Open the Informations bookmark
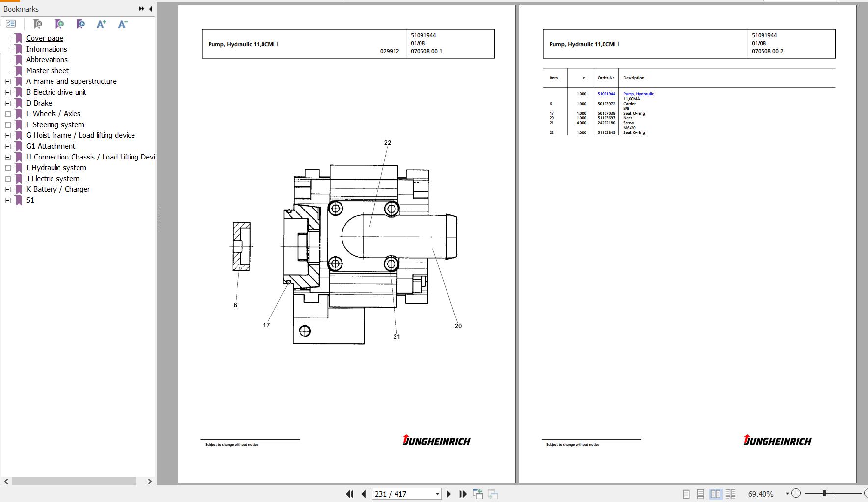 click(x=47, y=49)
